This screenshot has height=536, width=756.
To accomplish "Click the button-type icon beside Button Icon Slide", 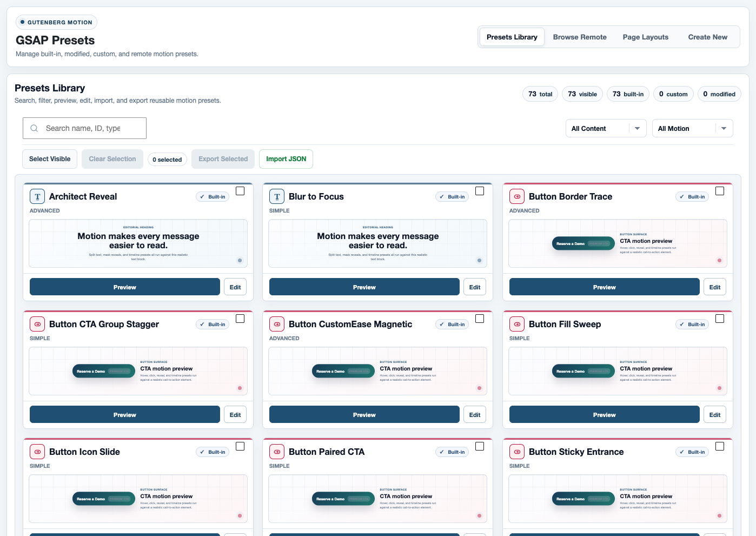I will point(37,452).
